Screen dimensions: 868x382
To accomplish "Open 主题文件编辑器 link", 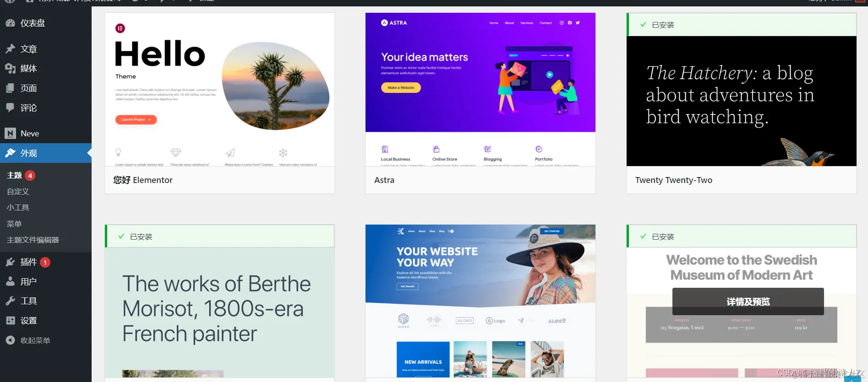I will [33, 240].
